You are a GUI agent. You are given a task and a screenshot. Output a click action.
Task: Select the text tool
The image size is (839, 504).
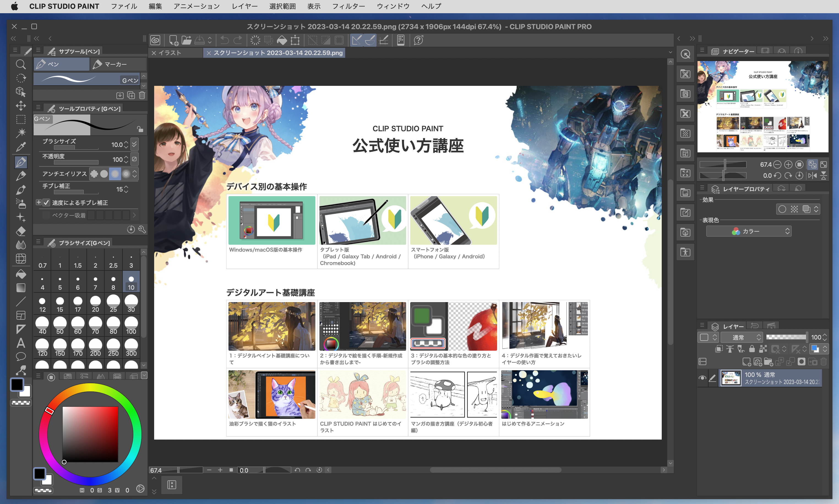[21, 343]
